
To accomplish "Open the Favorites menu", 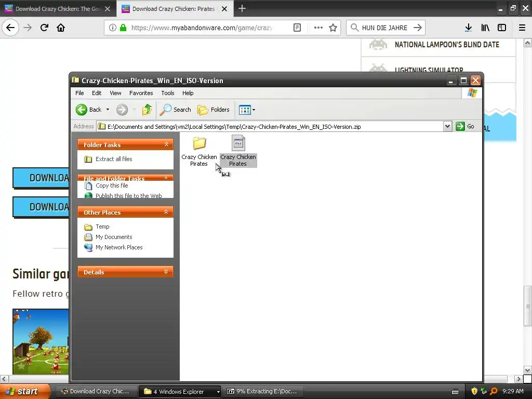I will 141,93.
